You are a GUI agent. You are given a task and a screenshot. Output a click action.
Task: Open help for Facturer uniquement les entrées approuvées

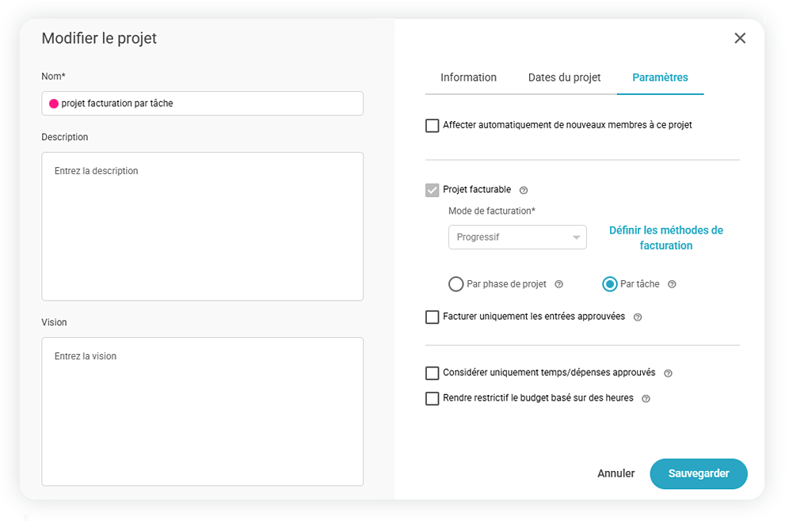coord(638,317)
